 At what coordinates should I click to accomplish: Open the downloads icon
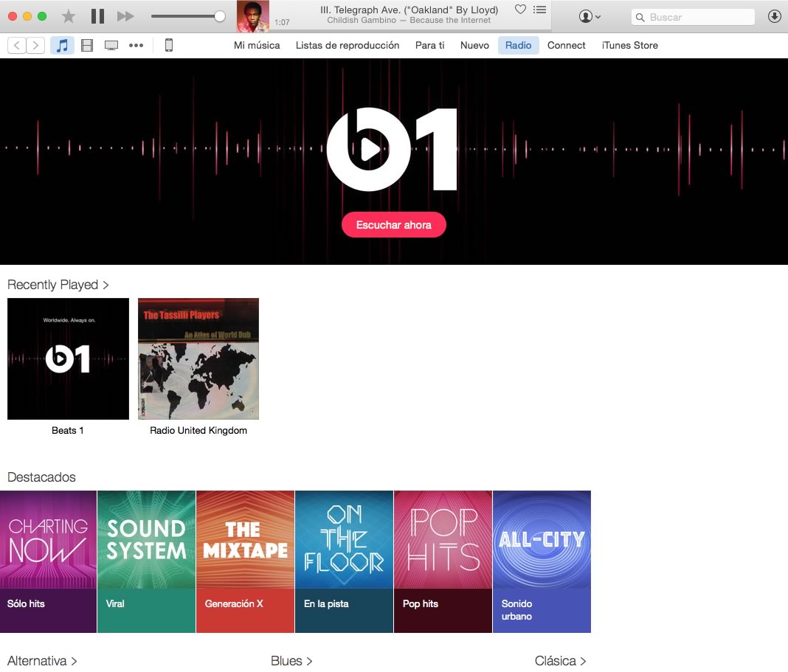(x=775, y=16)
